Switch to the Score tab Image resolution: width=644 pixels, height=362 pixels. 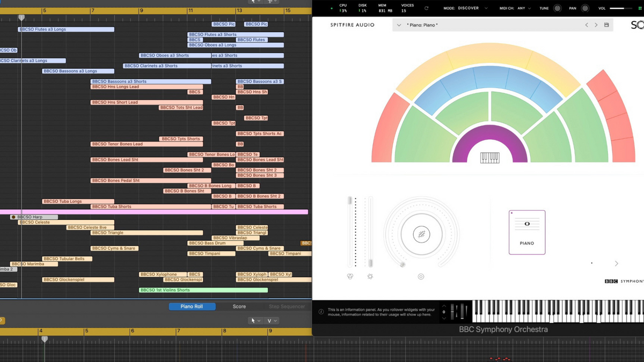point(239,307)
